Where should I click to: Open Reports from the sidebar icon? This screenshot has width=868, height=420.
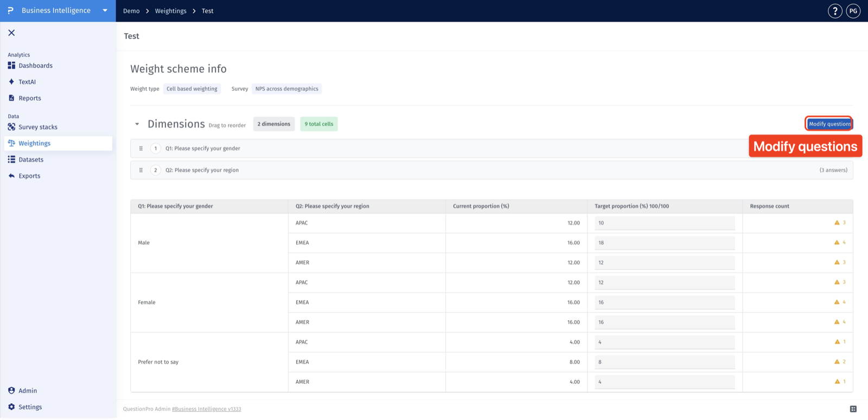tap(11, 98)
